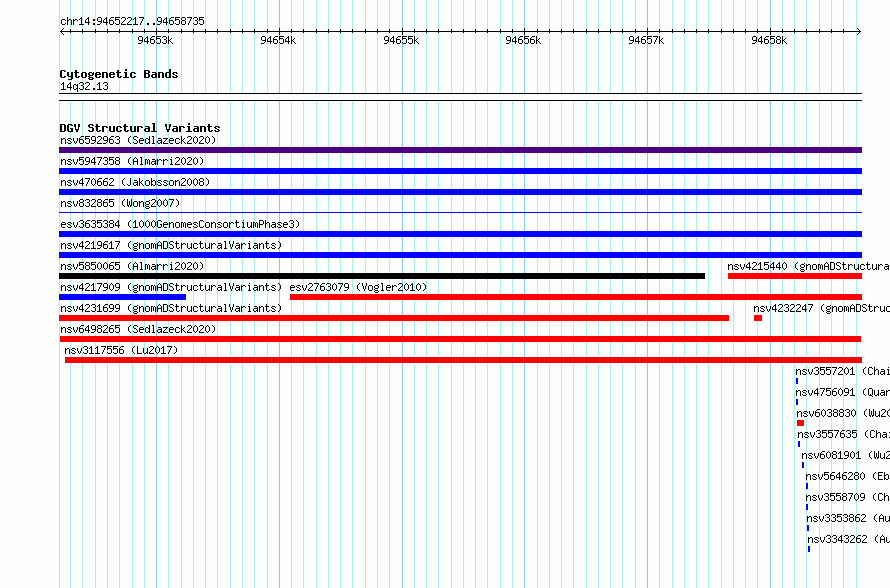This screenshot has height=588, width=890.
Task: Click the red nsv4215440 variant bar
Action: [x=795, y=276]
